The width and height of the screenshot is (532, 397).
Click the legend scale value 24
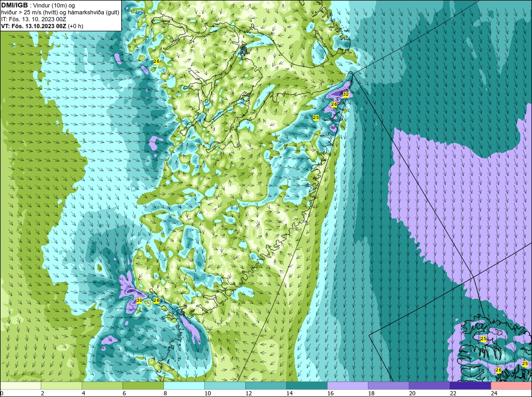(494, 393)
